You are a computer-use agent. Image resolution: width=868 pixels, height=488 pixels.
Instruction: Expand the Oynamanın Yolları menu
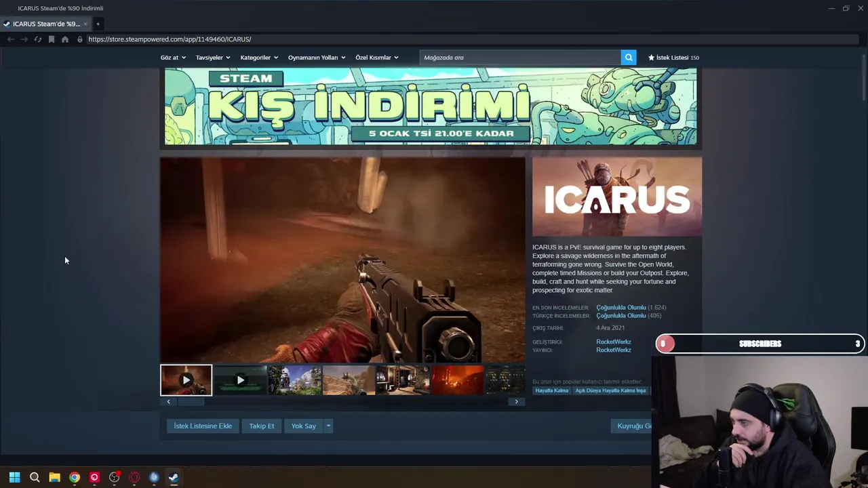pos(317,58)
